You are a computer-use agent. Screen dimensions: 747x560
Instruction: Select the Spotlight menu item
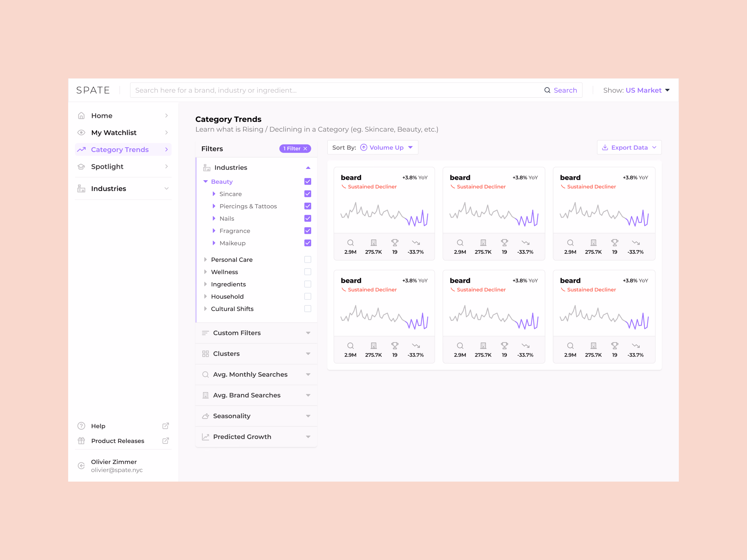pyautogui.click(x=123, y=166)
